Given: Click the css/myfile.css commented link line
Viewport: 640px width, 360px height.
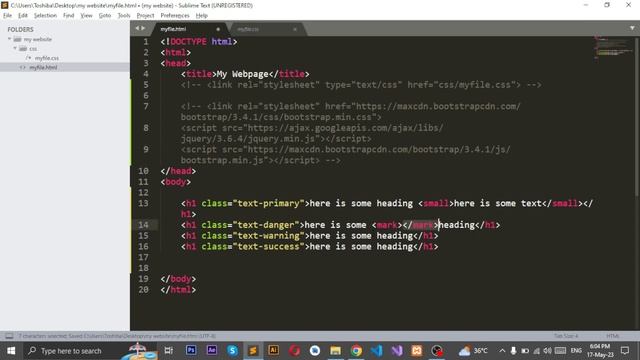Looking at the screenshot, I should point(361,85).
